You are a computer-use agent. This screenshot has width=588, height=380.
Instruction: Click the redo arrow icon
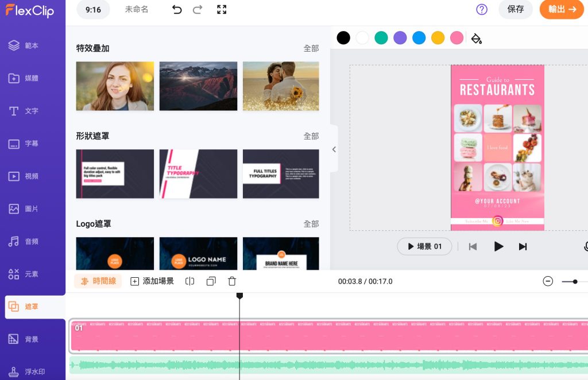[198, 10]
